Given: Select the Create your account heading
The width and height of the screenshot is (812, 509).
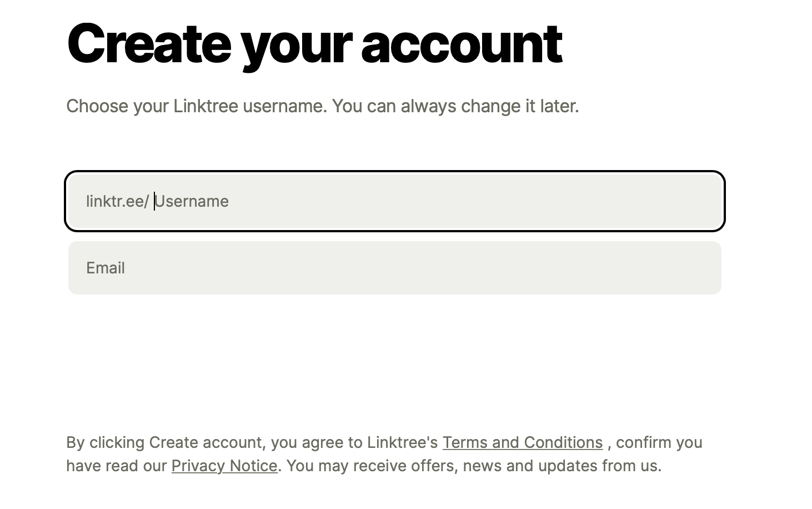Looking at the screenshot, I should click(x=314, y=44).
